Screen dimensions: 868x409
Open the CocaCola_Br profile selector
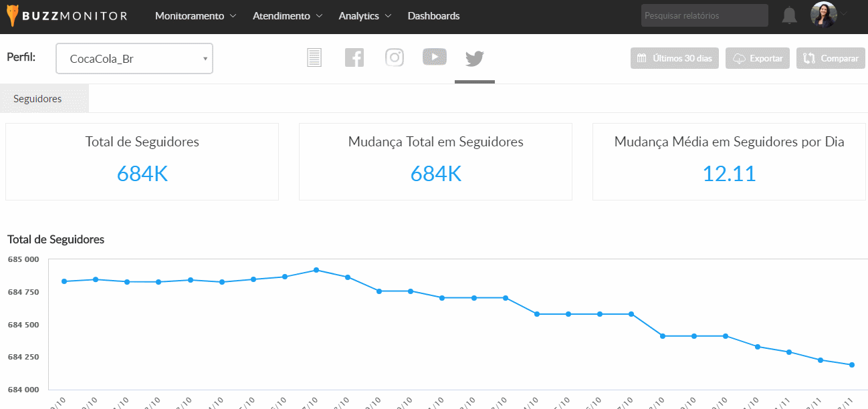pos(134,59)
